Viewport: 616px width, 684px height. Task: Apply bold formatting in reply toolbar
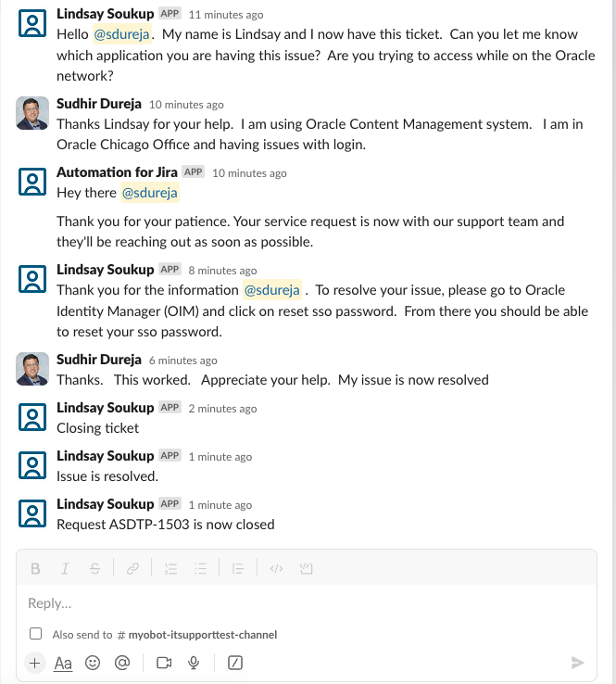pyautogui.click(x=35, y=569)
